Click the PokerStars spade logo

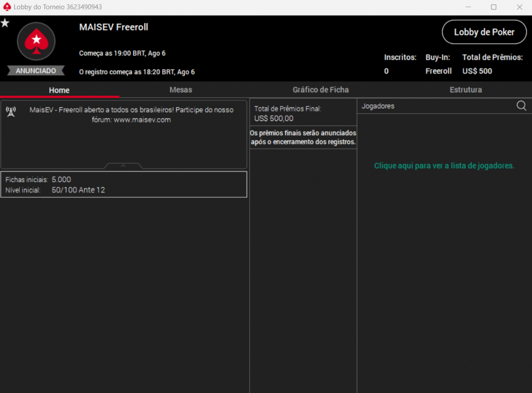pyautogui.click(x=36, y=42)
